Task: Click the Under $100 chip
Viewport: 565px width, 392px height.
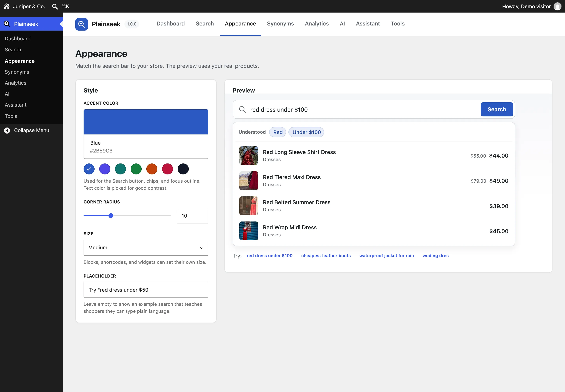Action: (306, 132)
